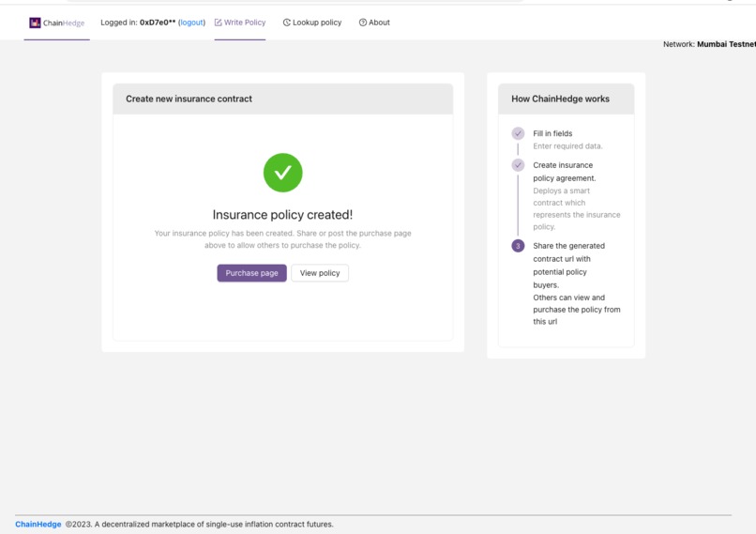Click the Fill in fields step title

coord(552,133)
